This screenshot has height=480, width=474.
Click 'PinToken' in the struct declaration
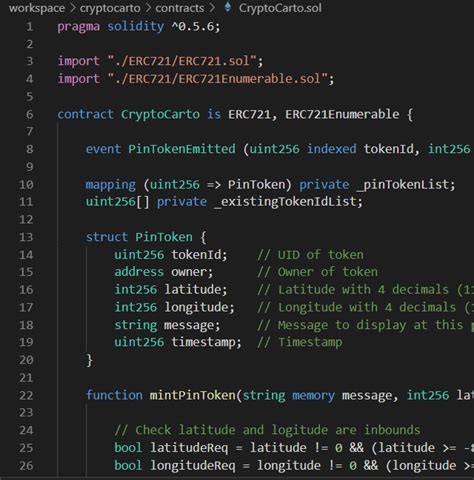(x=164, y=237)
